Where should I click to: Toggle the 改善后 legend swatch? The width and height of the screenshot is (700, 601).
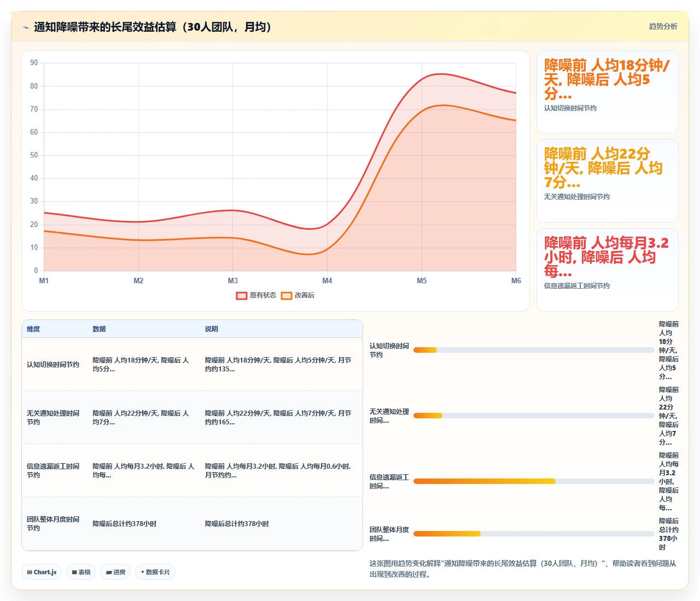coord(287,296)
